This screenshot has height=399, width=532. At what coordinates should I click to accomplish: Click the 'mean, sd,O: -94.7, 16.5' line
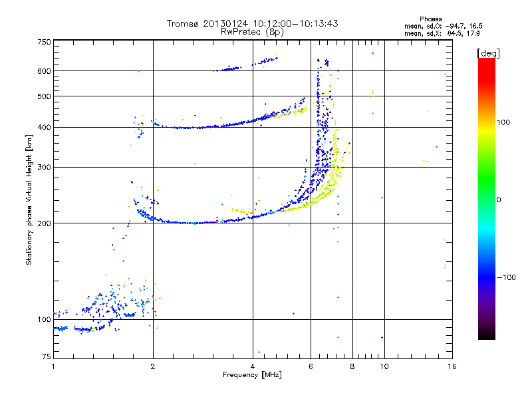coord(443,26)
